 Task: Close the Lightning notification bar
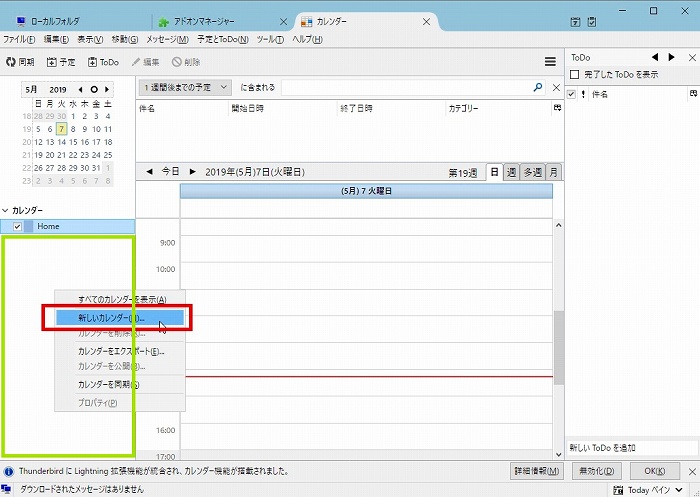[x=688, y=470]
